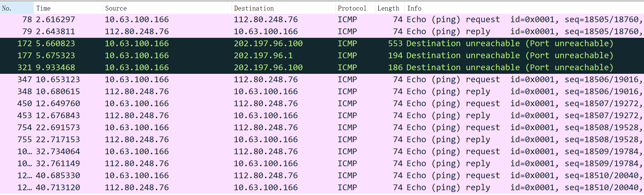Click the Source column header
Screen dimensions: 644x195
(167, 8)
